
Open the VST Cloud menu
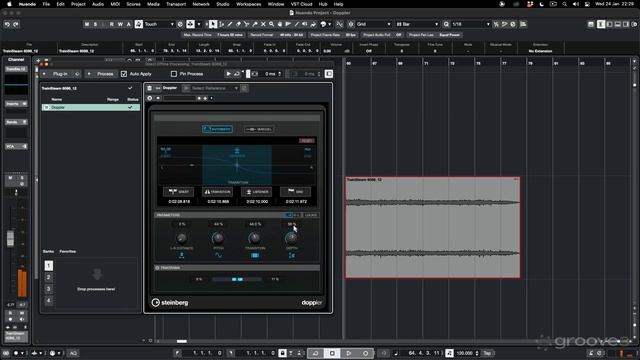click(302, 4)
